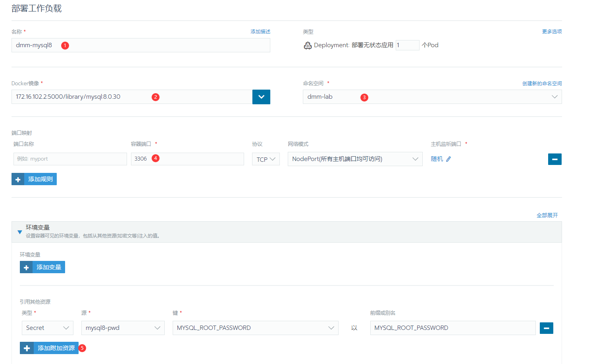The width and height of the screenshot is (591, 364).
Task: Click the 创建新的命名空间 link
Action: point(542,83)
